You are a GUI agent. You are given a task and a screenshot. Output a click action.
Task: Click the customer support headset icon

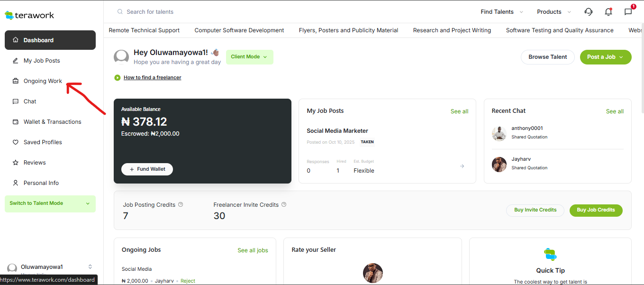(589, 12)
